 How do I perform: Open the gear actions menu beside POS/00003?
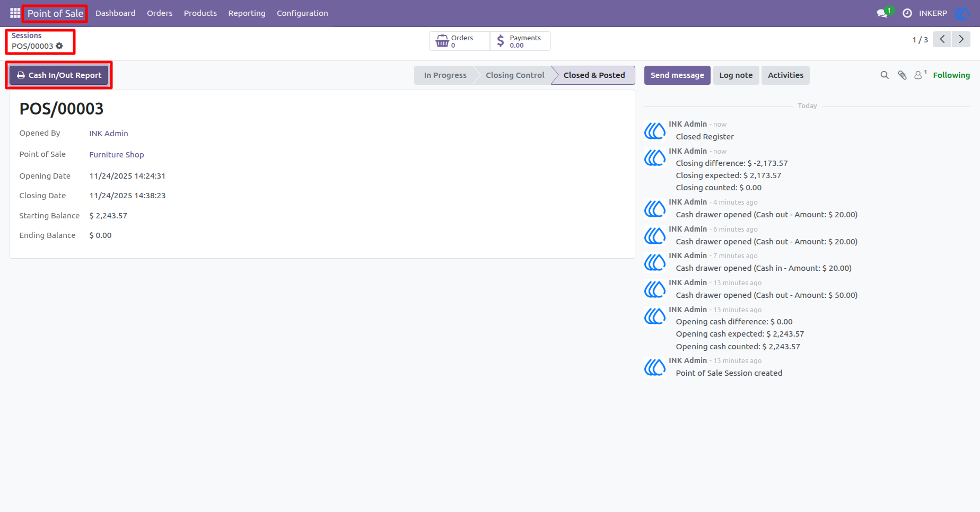(x=59, y=46)
